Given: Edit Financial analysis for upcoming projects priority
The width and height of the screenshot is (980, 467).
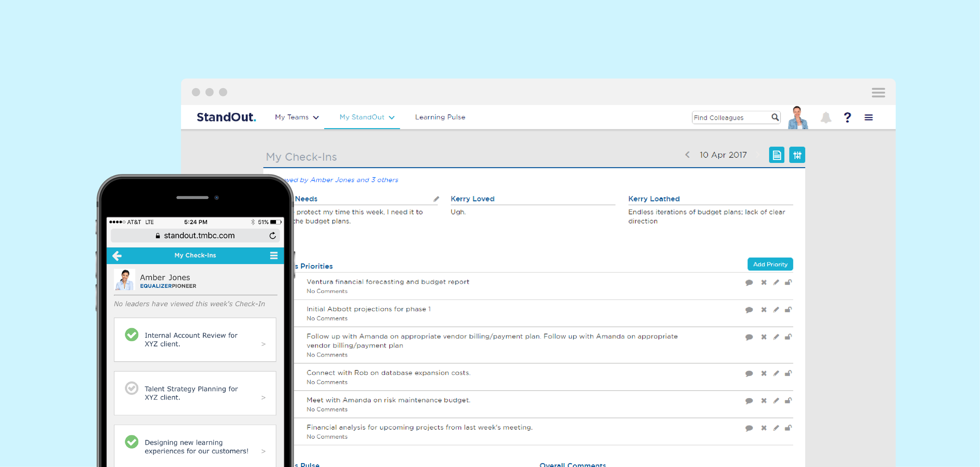Looking at the screenshot, I should tap(776, 428).
